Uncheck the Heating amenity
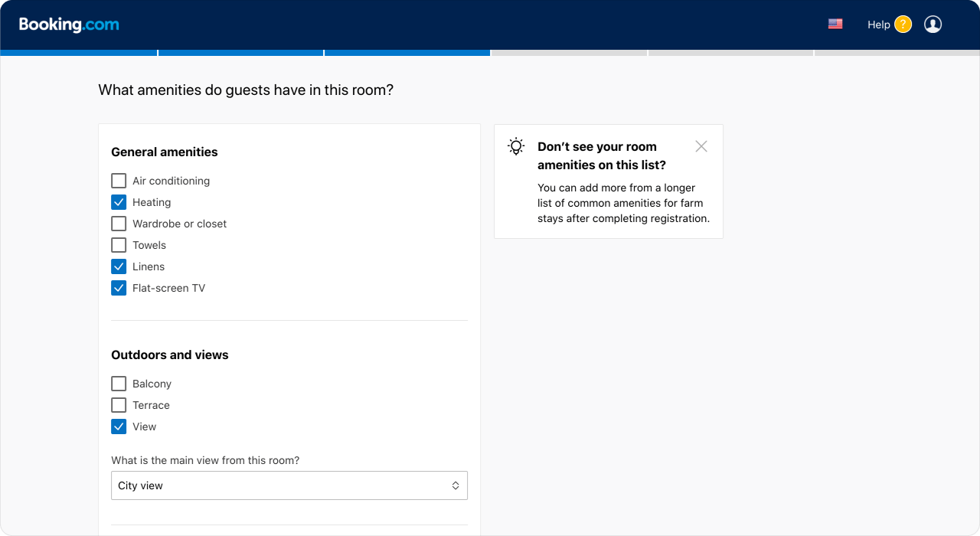Viewport: 980px width, 536px height. click(119, 202)
